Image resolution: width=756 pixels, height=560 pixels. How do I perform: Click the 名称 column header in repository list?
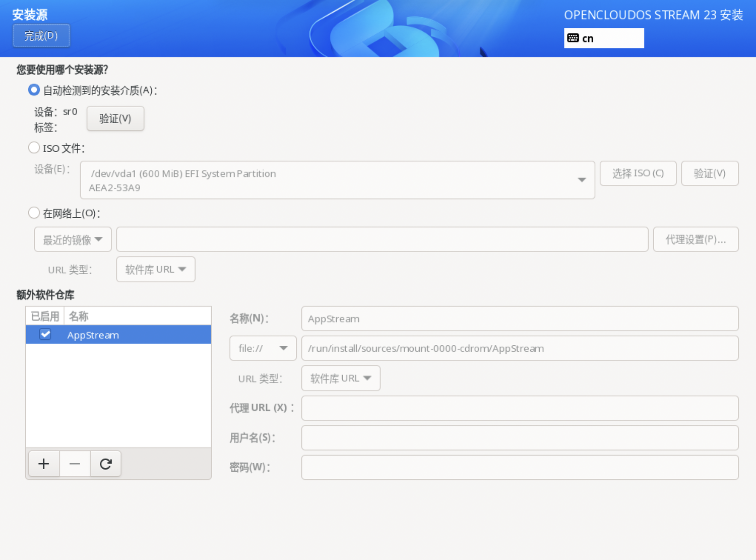coord(138,316)
